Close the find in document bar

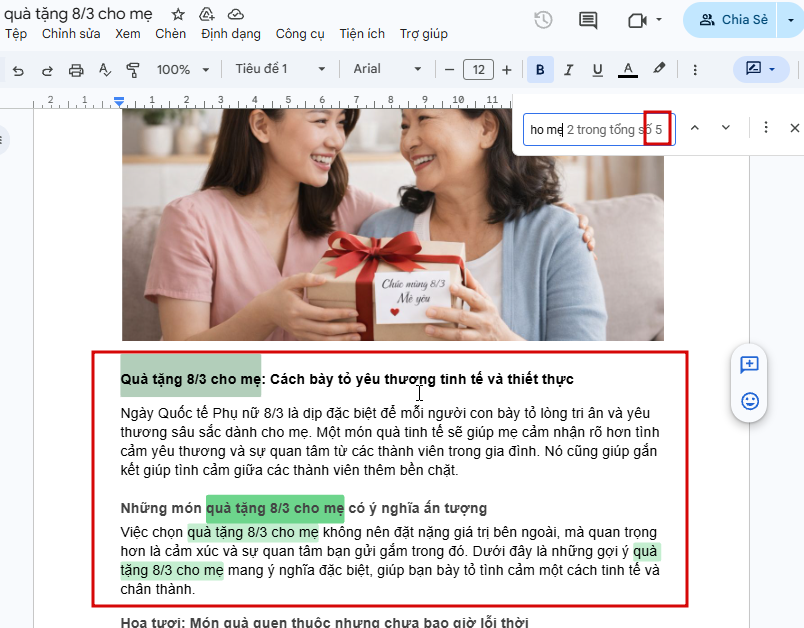click(794, 128)
